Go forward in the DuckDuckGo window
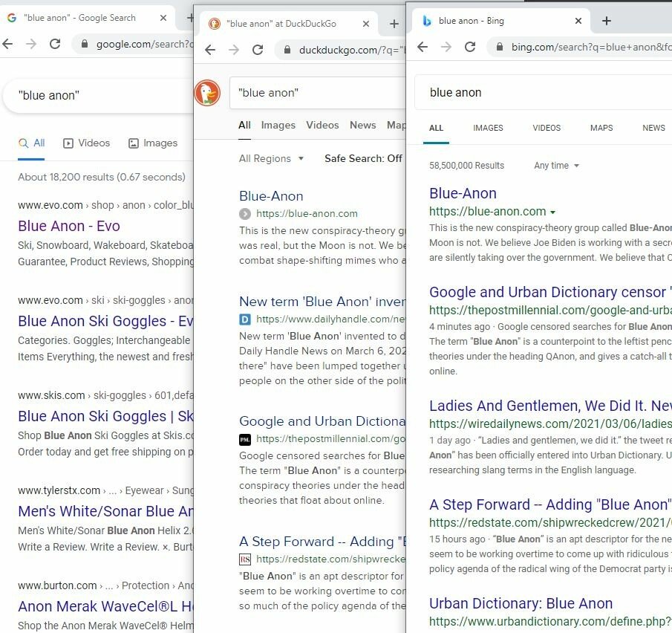This screenshot has height=633, width=672. click(x=234, y=50)
